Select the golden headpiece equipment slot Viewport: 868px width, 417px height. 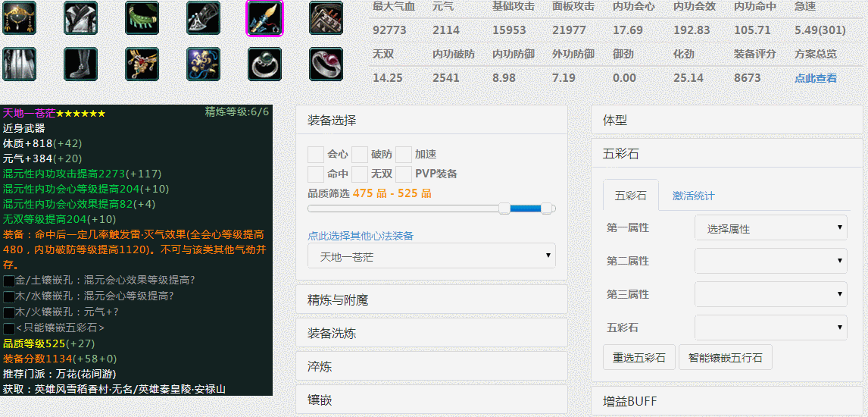pos(20,17)
